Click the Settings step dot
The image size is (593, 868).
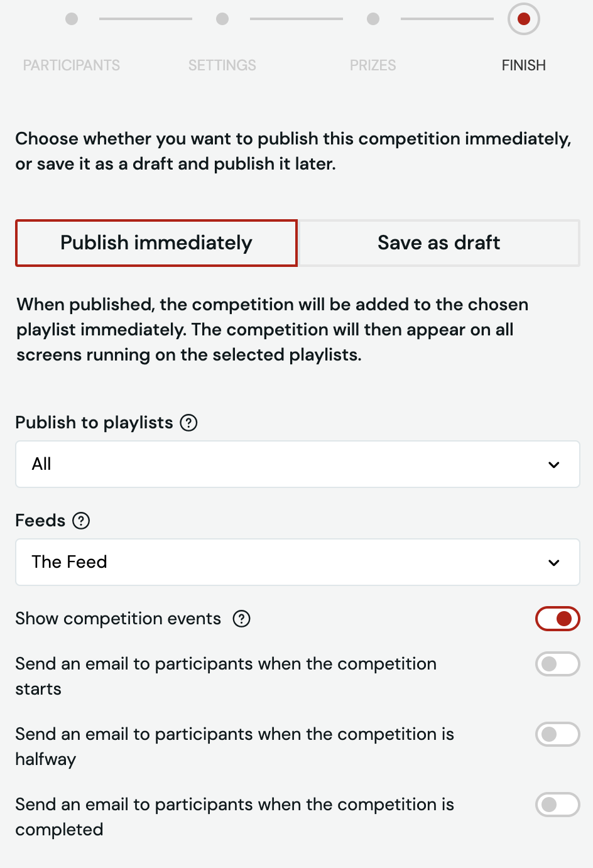click(222, 19)
